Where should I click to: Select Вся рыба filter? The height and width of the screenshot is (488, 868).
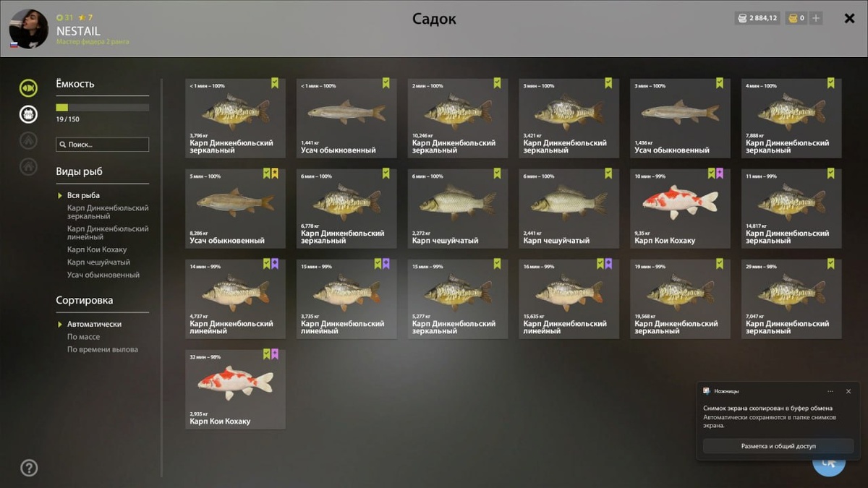point(83,195)
